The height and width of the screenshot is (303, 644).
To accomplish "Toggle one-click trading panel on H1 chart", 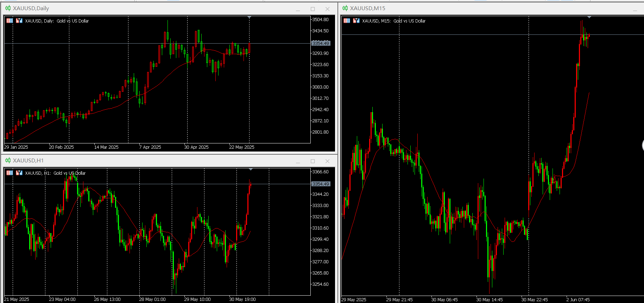I will 10,173.
